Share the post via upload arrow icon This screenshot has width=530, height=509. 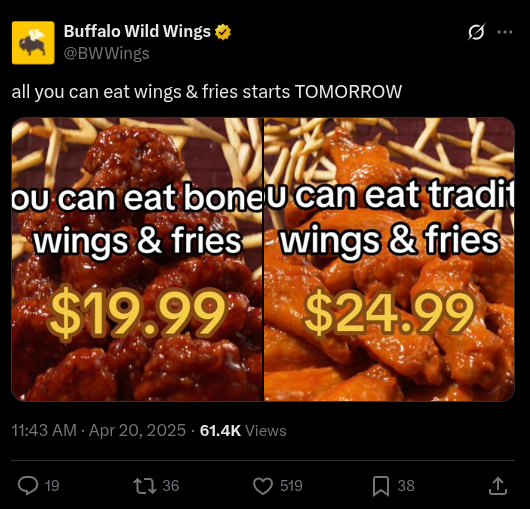coord(498,486)
